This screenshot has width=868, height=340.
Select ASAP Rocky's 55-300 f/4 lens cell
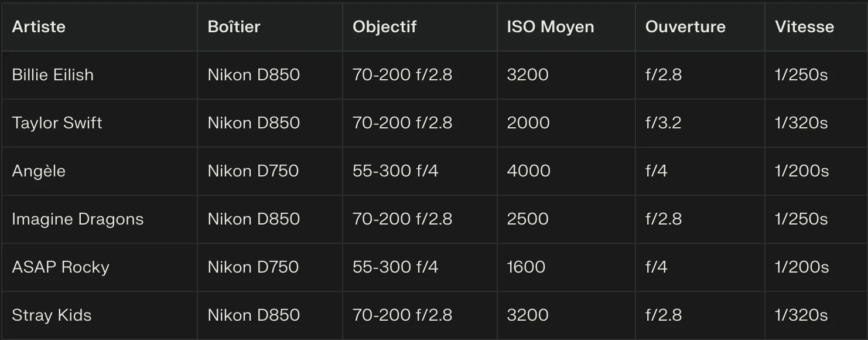coord(395,267)
